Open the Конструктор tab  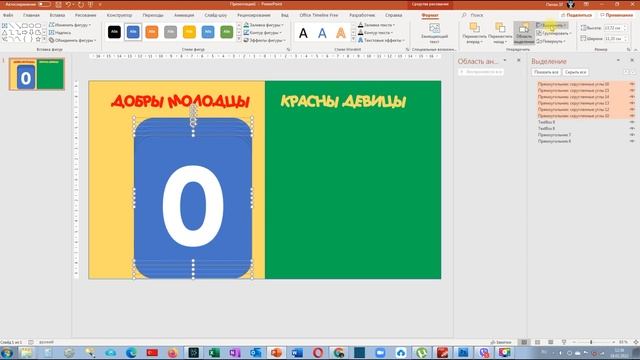tap(119, 15)
